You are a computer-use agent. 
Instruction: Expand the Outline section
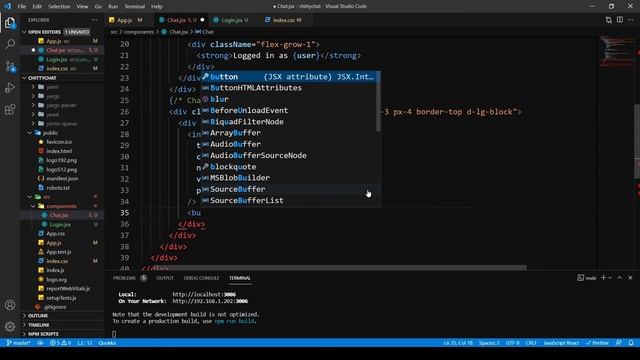[38, 316]
